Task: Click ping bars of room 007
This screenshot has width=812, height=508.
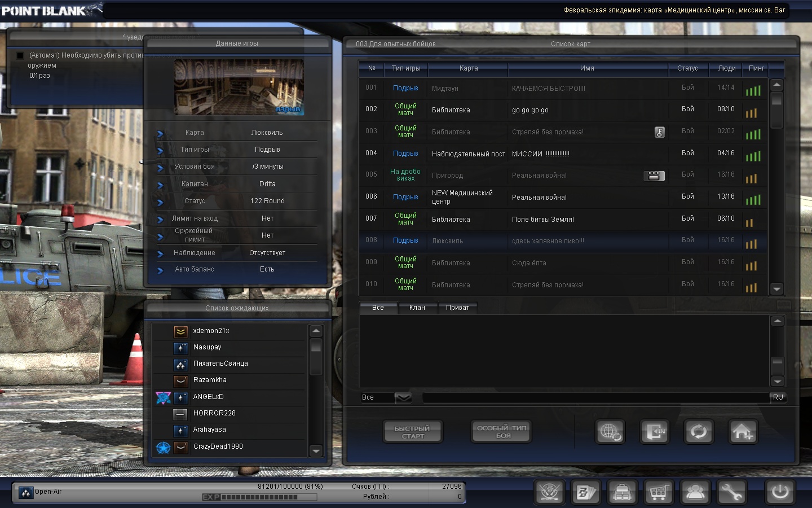Action: (x=749, y=222)
